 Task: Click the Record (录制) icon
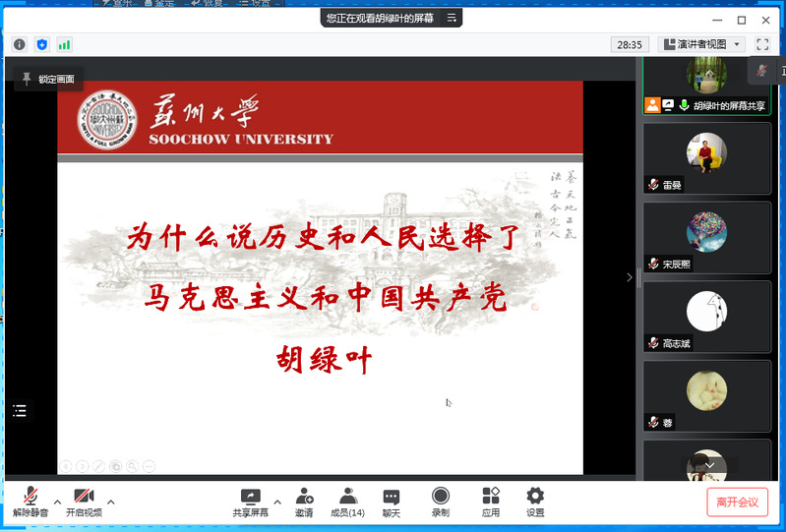441,497
